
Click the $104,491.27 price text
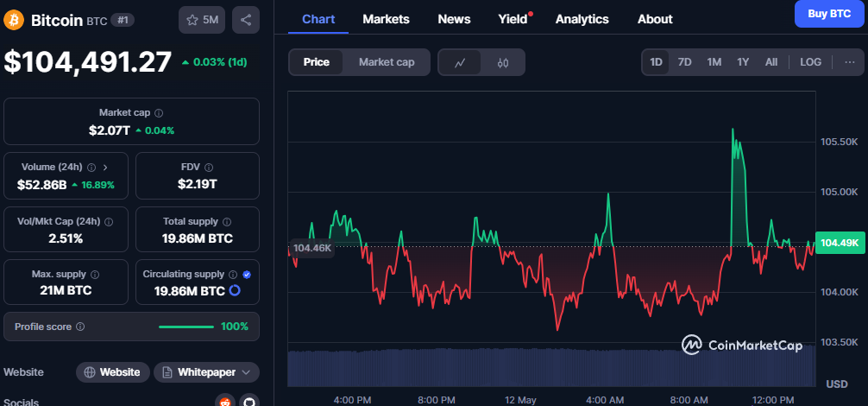87,62
